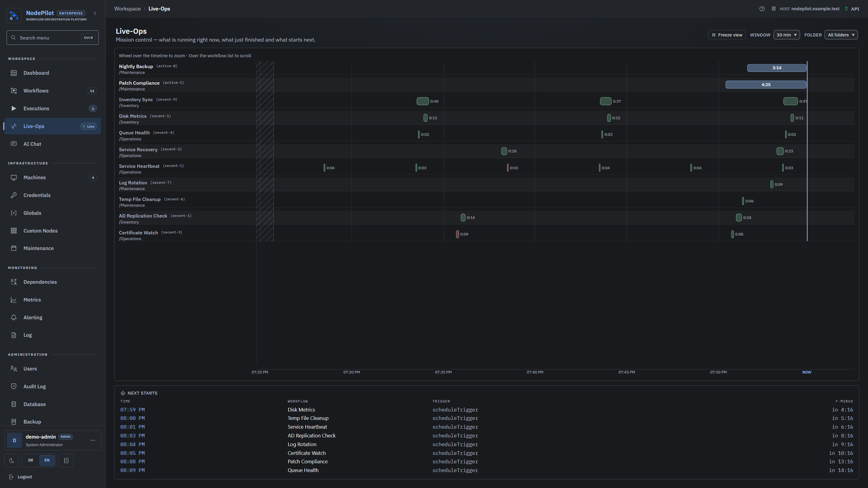The width and height of the screenshot is (868, 488).
Task: Click Patch Compliance 4:25 running bar
Action: coord(766,85)
